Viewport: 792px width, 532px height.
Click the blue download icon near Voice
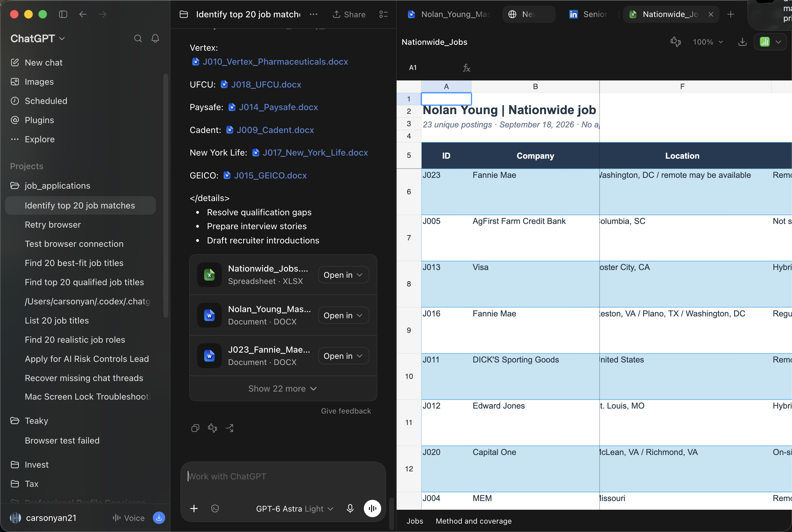coord(159,518)
